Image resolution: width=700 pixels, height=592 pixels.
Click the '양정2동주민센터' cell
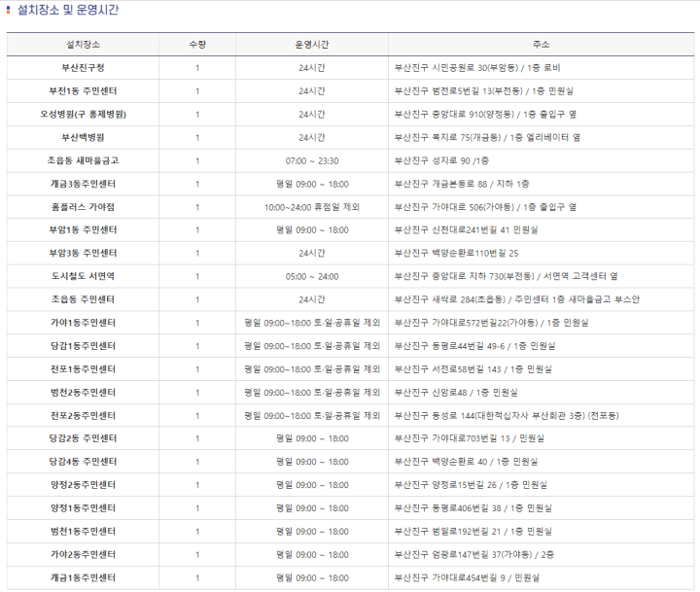pos(83,485)
